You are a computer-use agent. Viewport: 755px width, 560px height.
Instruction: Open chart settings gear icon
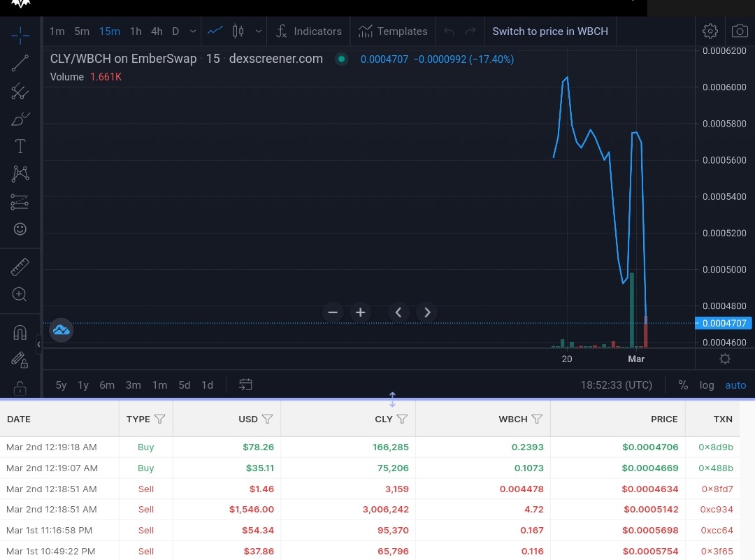click(x=710, y=31)
